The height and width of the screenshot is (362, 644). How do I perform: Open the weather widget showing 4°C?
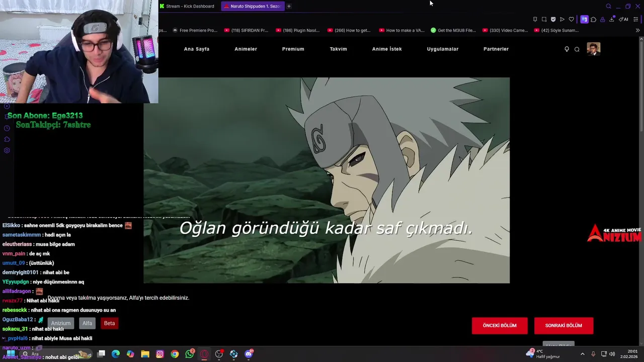(543, 354)
